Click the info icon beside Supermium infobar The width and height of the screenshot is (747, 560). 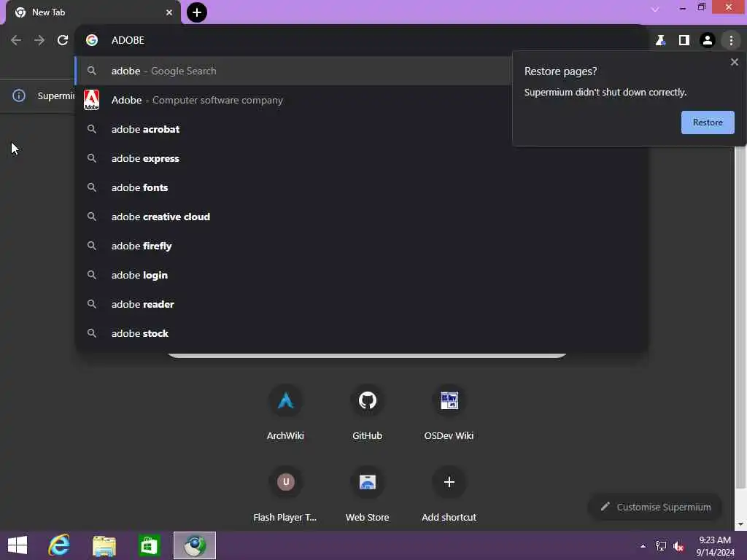[18, 96]
